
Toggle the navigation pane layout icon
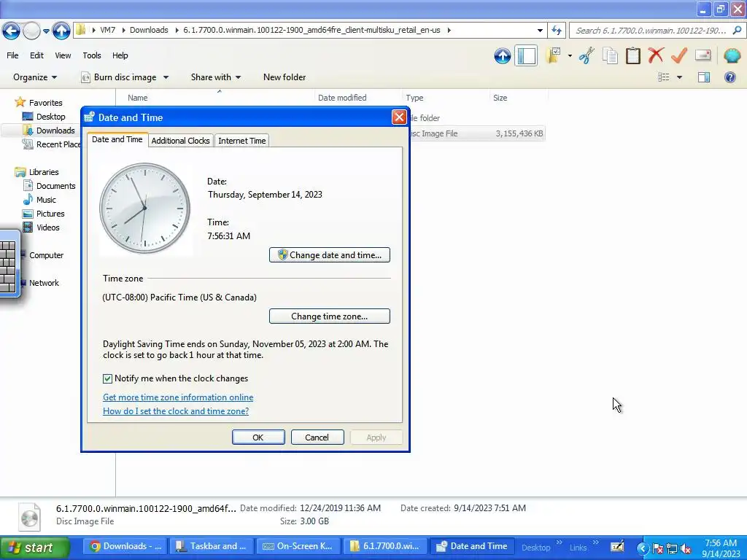point(526,55)
